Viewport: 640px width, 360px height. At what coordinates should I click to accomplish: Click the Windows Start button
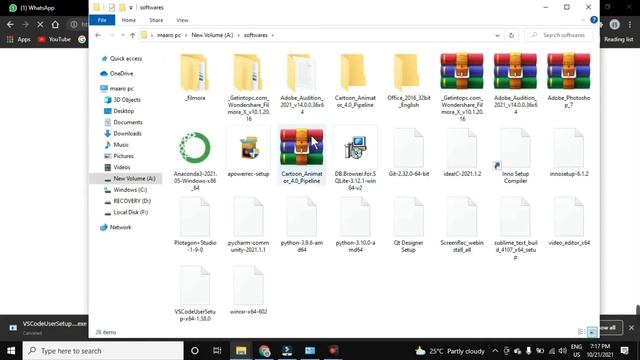(11, 351)
